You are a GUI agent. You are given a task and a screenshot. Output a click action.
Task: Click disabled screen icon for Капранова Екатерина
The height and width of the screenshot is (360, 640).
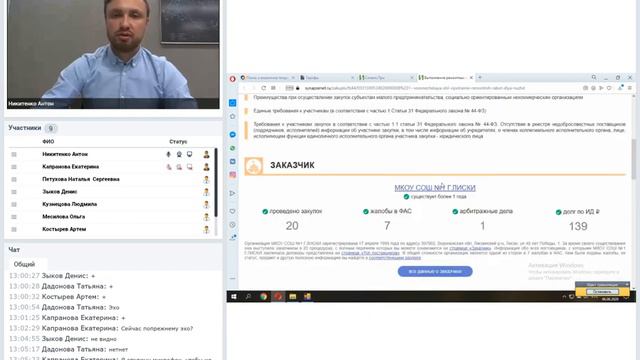tap(189, 167)
